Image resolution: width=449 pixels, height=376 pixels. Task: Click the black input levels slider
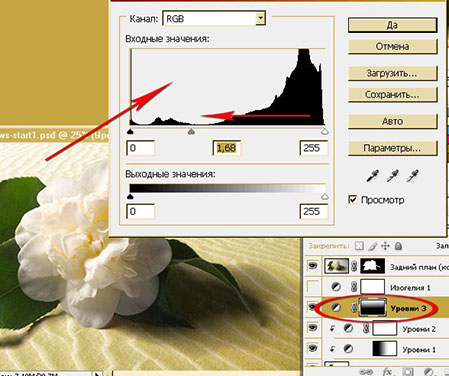tap(130, 132)
